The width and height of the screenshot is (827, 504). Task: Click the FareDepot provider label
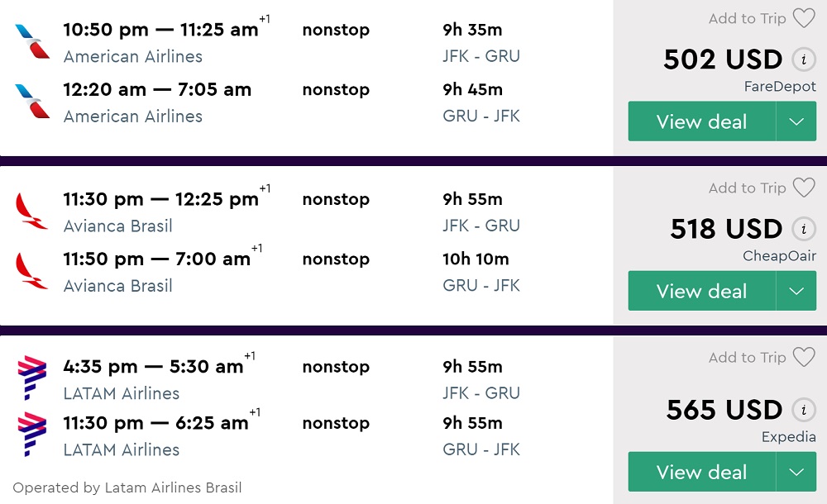point(779,87)
